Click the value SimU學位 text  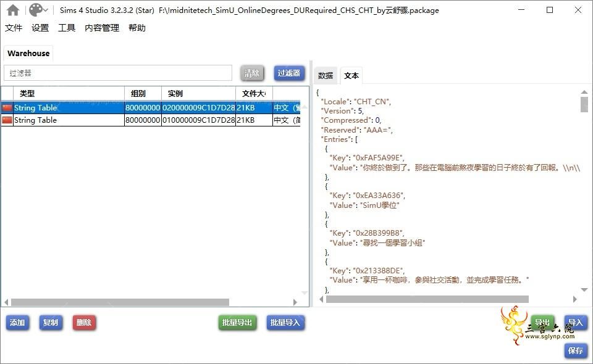pos(380,205)
